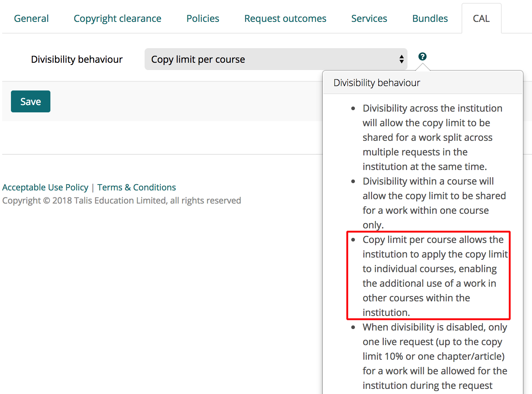Open the Terms & Conditions link
This screenshot has width=532, height=394.
click(137, 188)
